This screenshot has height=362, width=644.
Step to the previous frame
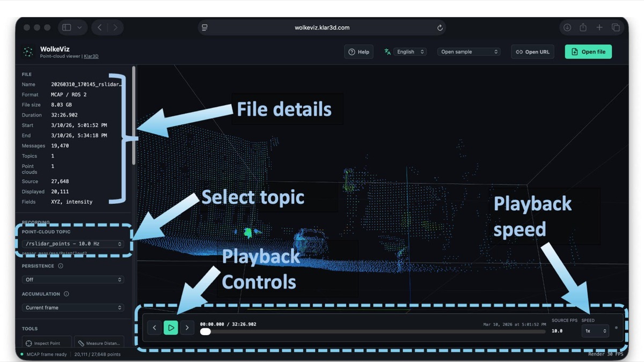click(155, 328)
